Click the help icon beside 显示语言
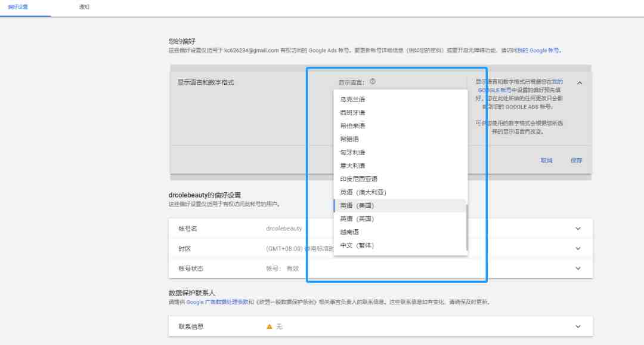Image resolution: width=644 pixels, height=345 pixels. click(x=373, y=81)
